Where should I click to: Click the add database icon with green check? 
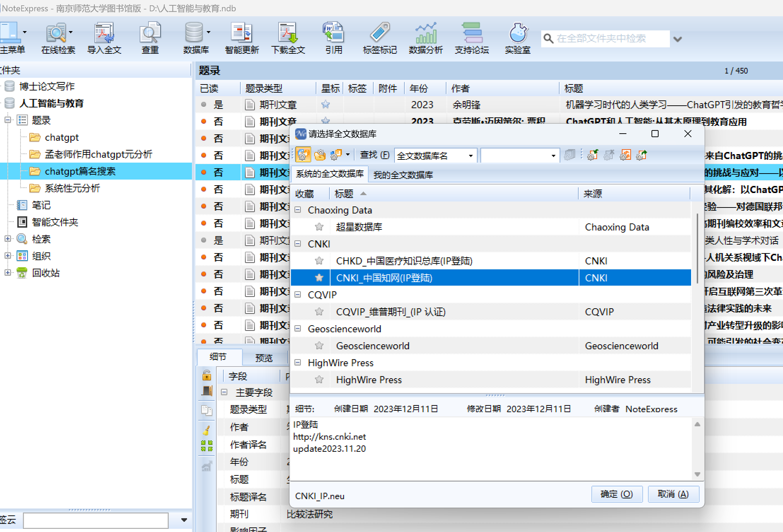(x=592, y=155)
